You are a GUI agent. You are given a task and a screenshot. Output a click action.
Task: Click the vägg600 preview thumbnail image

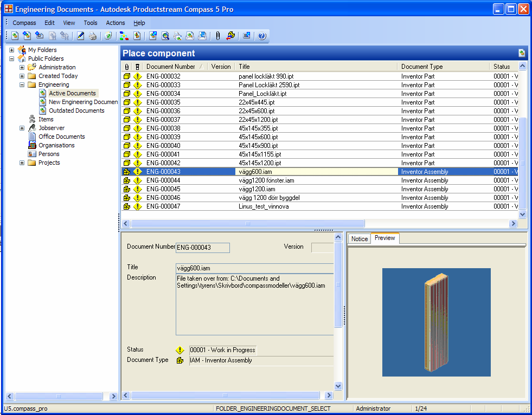point(437,322)
